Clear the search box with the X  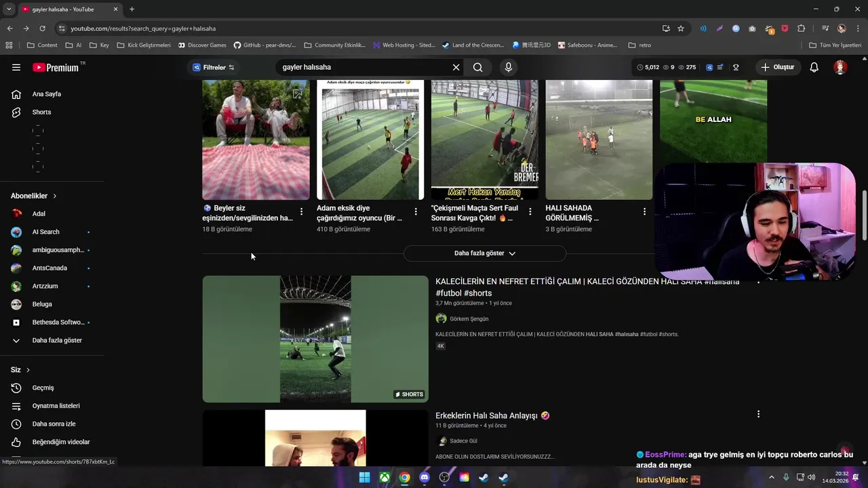point(456,67)
